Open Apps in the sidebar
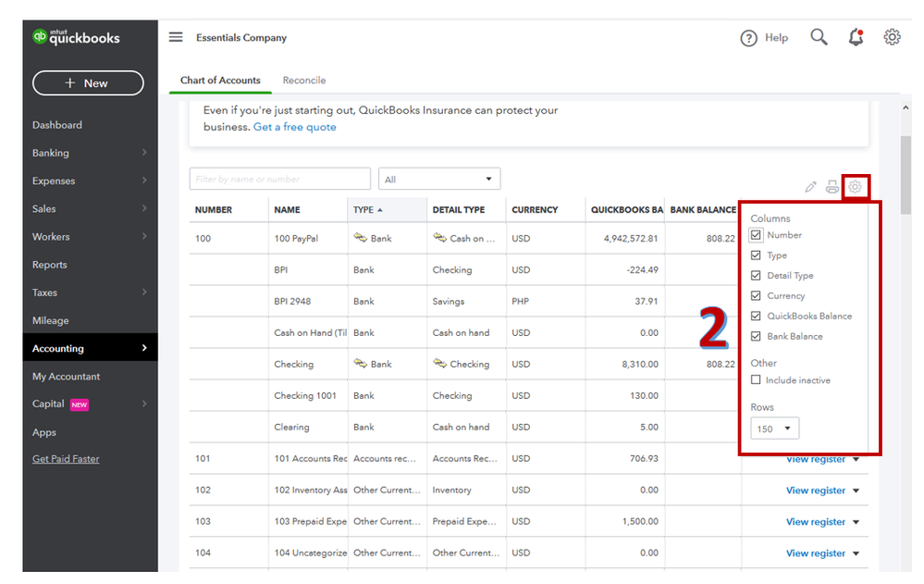The height and width of the screenshot is (584, 924). 44,432
